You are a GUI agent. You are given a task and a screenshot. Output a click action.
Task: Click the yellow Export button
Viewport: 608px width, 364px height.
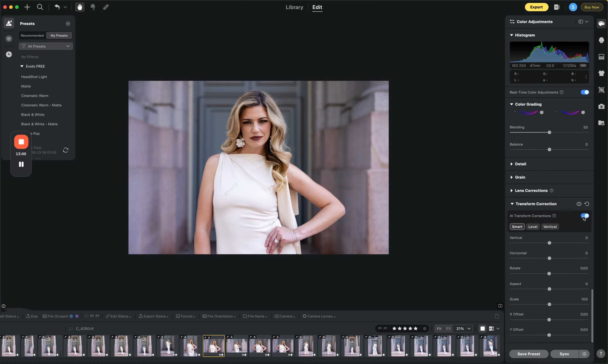[x=536, y=7]
